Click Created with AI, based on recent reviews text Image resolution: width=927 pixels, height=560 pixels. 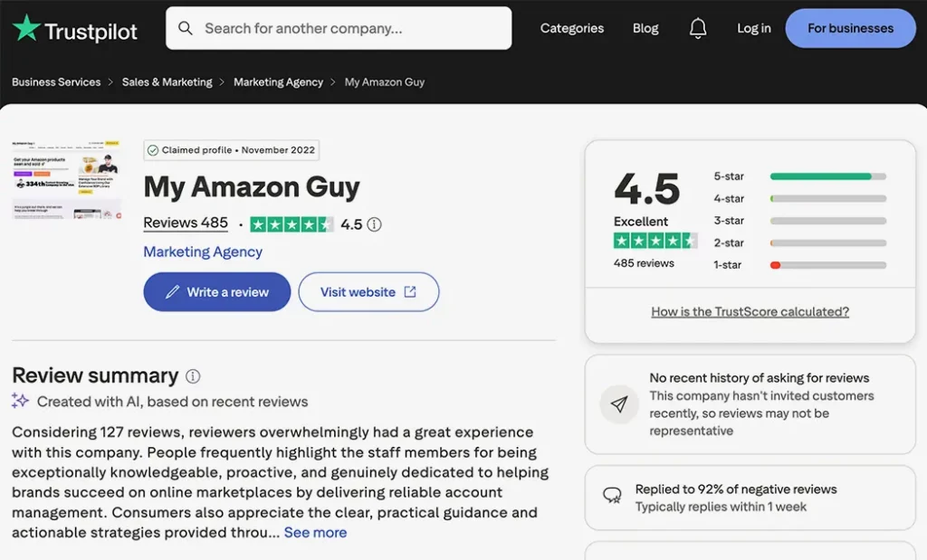coord(172,402)
